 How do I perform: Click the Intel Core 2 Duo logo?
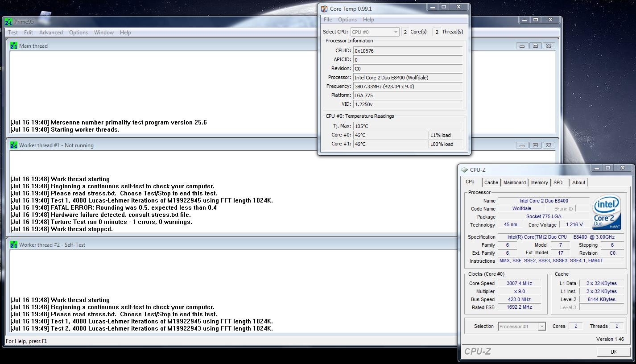pos(607,212)
